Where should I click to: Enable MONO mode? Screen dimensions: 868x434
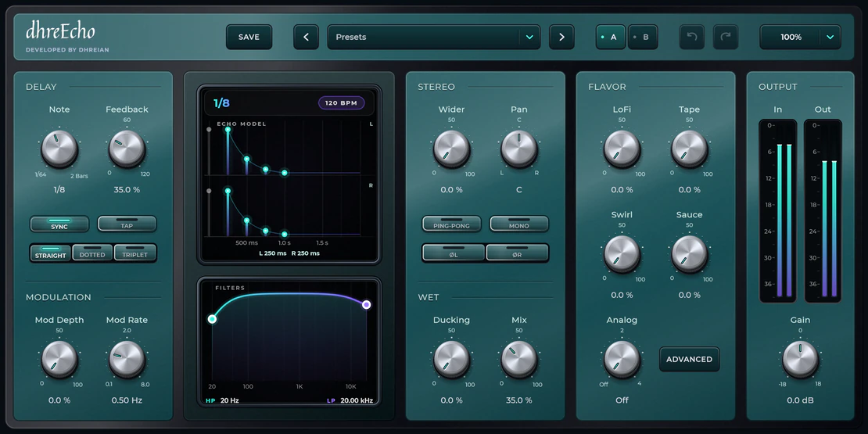coord(518,224)
